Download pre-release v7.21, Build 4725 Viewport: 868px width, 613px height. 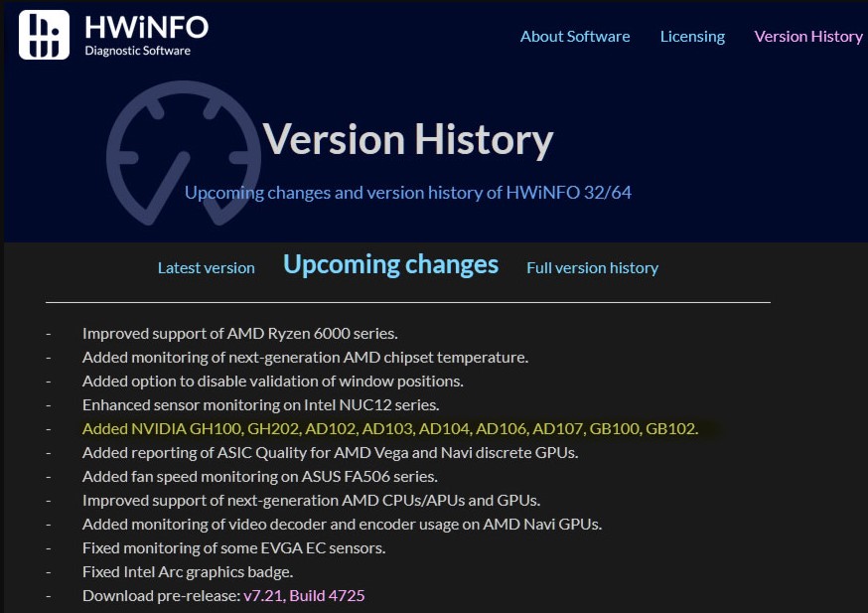(304, 596)
